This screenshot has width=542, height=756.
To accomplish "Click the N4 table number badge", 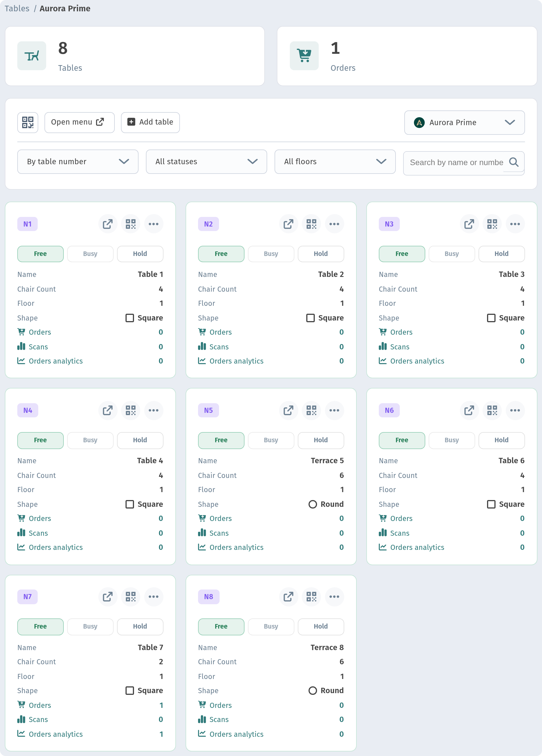I will 28,410.
